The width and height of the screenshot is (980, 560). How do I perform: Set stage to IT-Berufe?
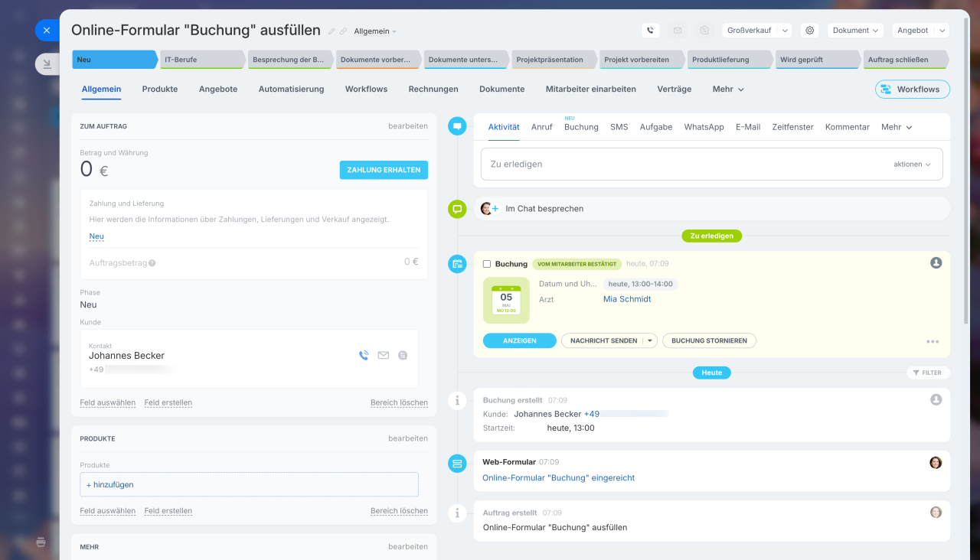click(x=203, y=60)
